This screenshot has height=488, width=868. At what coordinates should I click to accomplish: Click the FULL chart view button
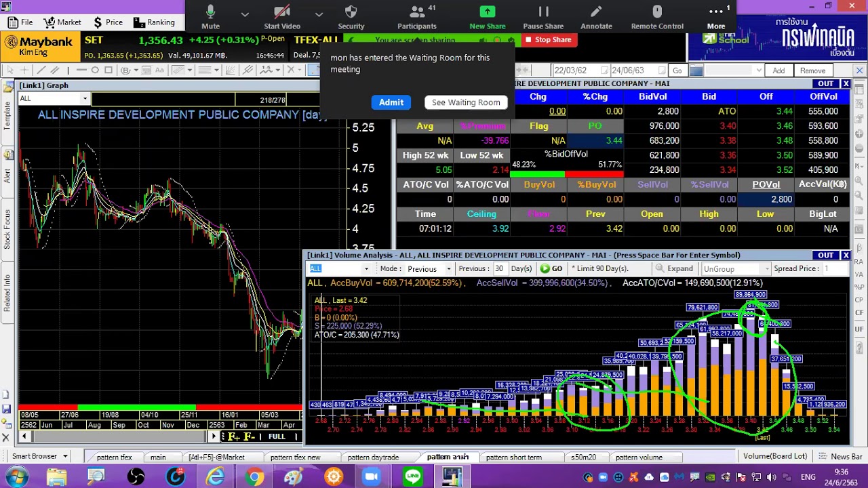(277, 437)
